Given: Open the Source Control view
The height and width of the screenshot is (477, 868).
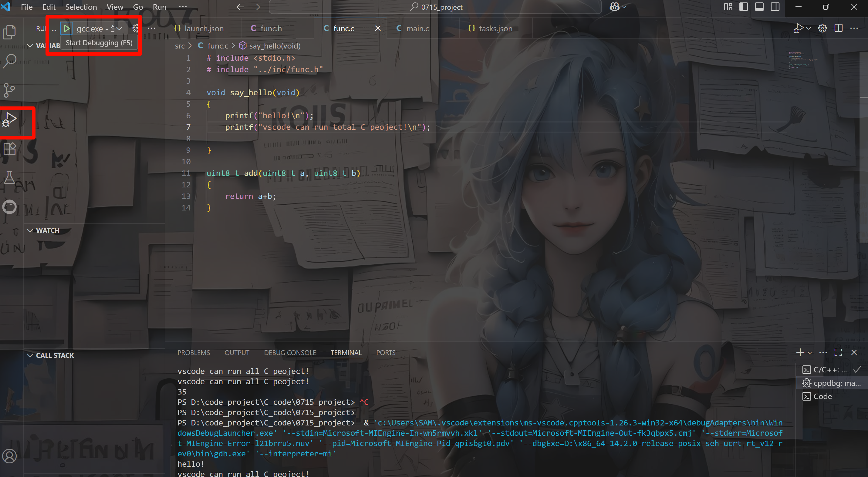Looking at the screenshot, I should 9,90.
